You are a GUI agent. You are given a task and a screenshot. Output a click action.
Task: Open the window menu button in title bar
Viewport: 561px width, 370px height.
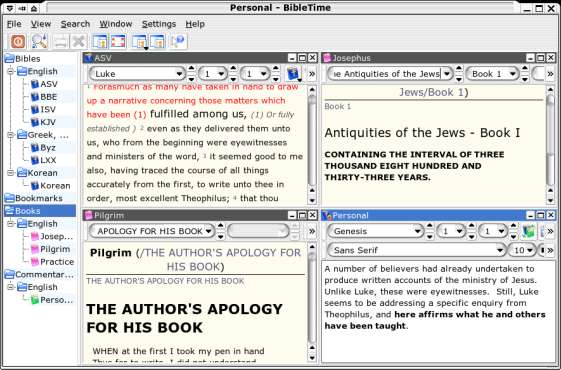tap(10, 8)
